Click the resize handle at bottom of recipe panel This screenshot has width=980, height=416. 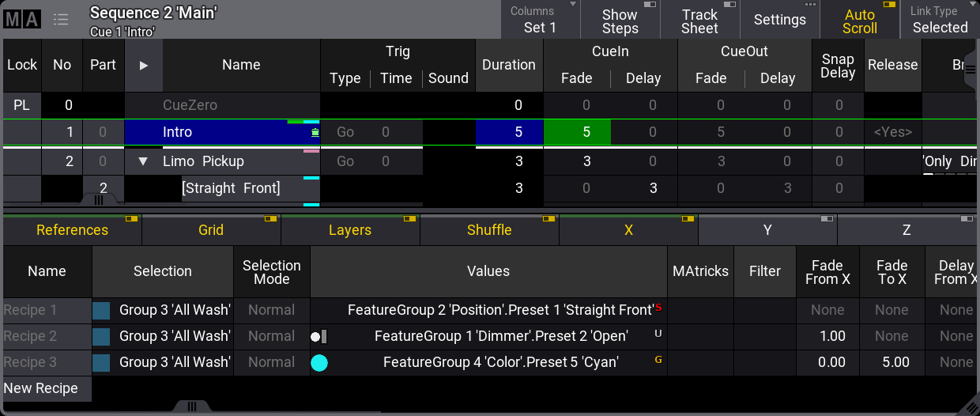[x=191, y=407]
